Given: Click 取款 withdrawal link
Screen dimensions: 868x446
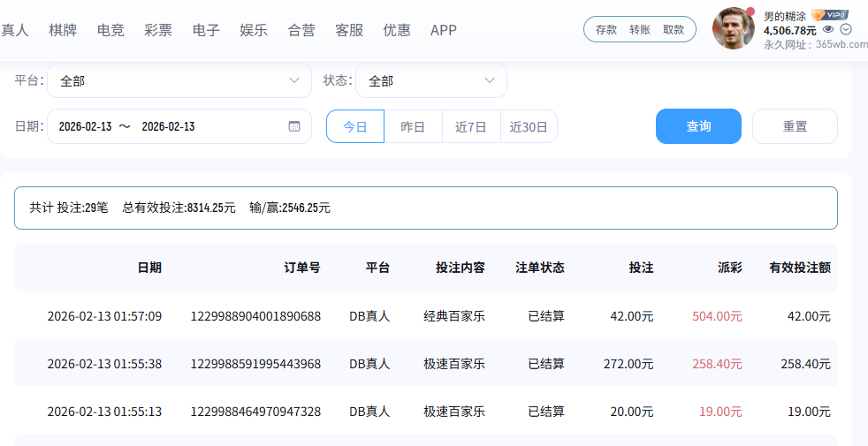Looking at the screenshot, I should click(x=674, y=29).
